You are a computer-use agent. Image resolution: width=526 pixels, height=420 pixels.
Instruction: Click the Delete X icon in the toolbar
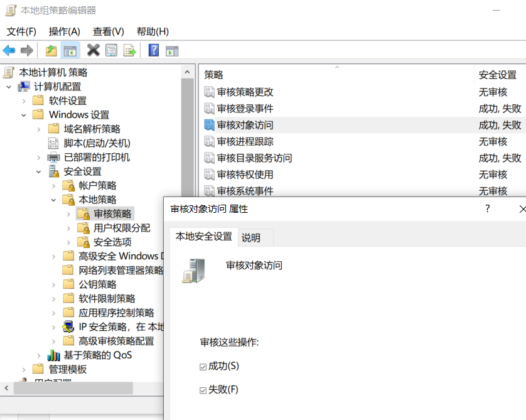tap(94, 50)
